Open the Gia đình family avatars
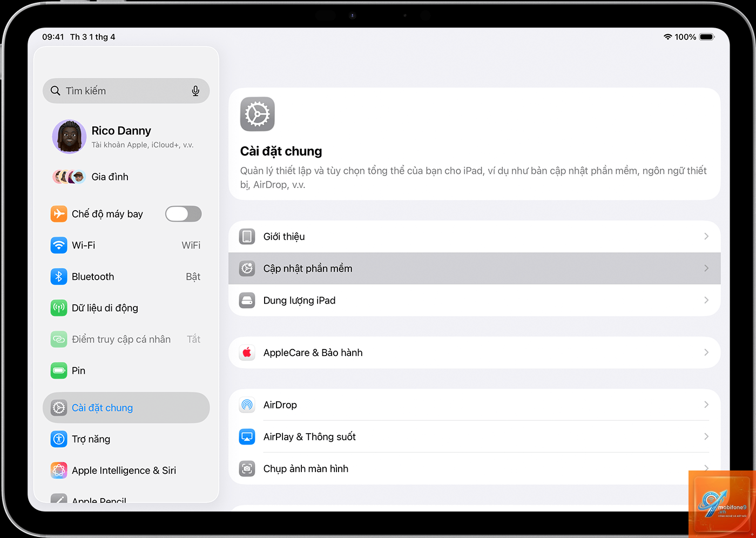The height and width of the screenshot is (538, 756). 69,177
